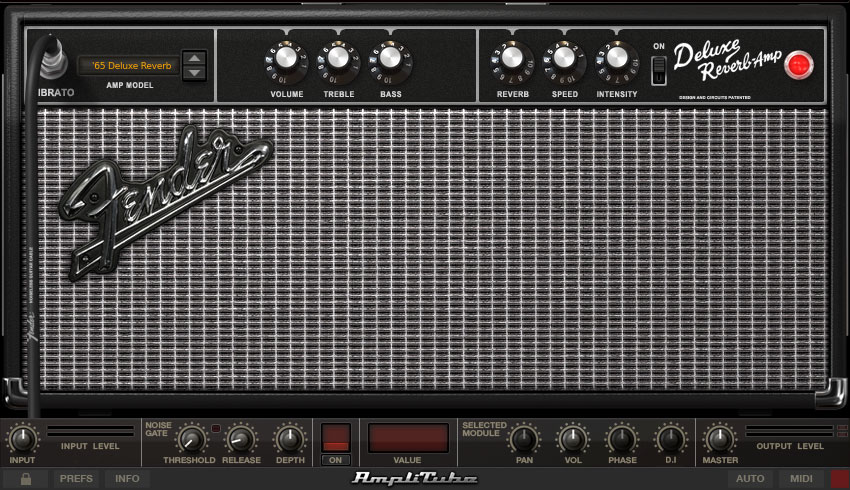850x490 pixels.
Task: Select next amp model with up arrow
Action: pos(194,58)
